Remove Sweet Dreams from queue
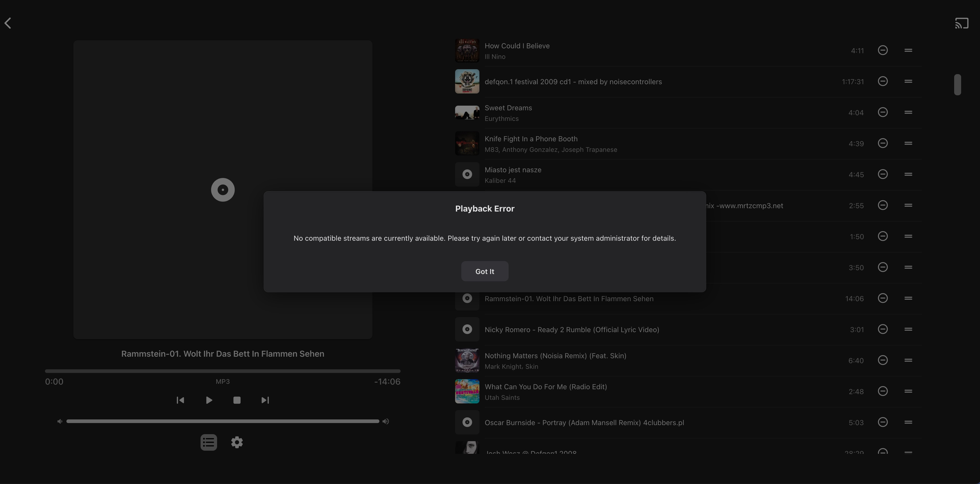Screen dimensions: 980x484 point(883,112)
